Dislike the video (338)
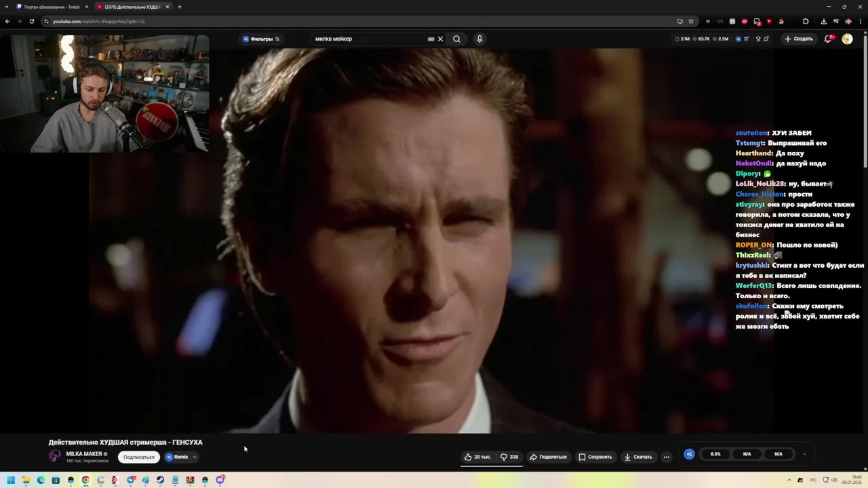 [509, 457]
